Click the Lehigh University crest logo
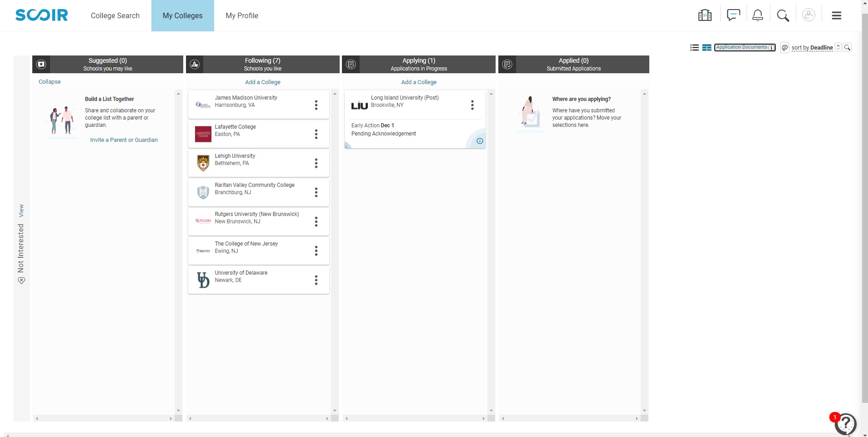Image resolution: width=868 pixels, height=437 pixels. tap(203, 163)
